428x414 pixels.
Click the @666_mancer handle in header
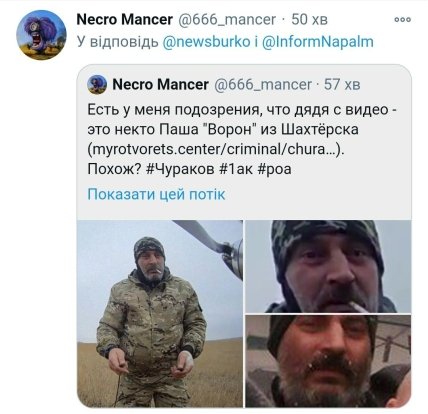click(x=227, y=20)
